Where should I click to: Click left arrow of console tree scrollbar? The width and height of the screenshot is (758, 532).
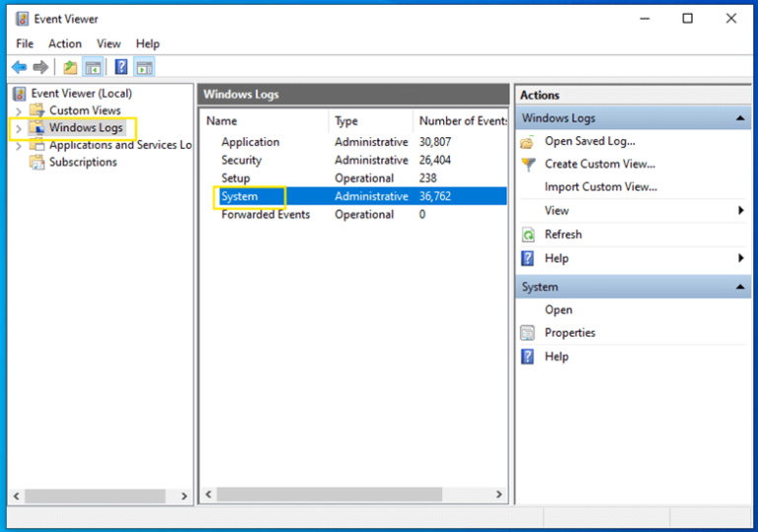point(17,495)
